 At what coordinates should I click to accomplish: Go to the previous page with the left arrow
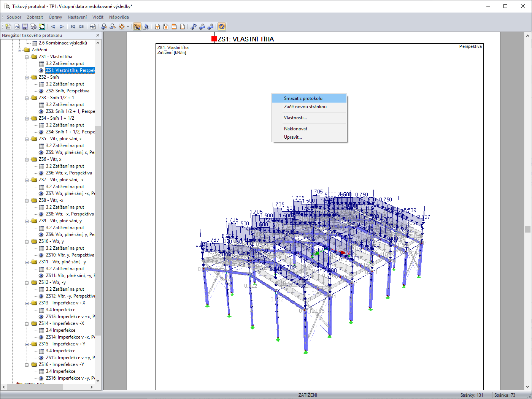(53, 27)
